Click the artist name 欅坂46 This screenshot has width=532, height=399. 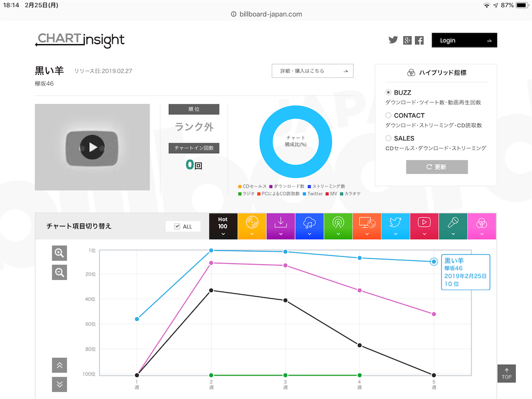click(44, 84)
